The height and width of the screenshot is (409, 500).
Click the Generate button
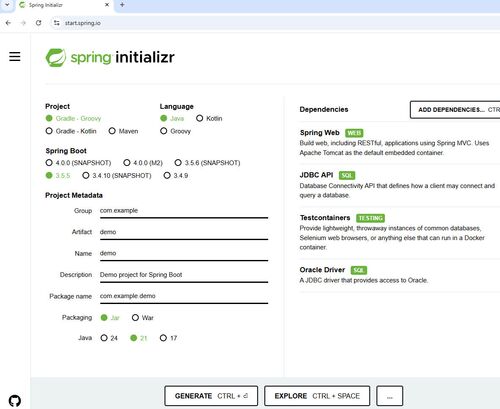point(211,396)
